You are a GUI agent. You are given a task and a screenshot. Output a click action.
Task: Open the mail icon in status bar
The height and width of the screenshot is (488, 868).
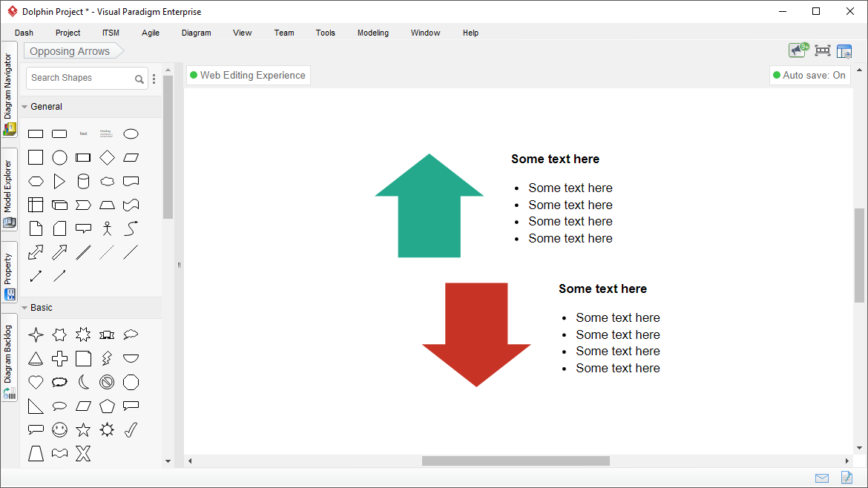point(822,478)
